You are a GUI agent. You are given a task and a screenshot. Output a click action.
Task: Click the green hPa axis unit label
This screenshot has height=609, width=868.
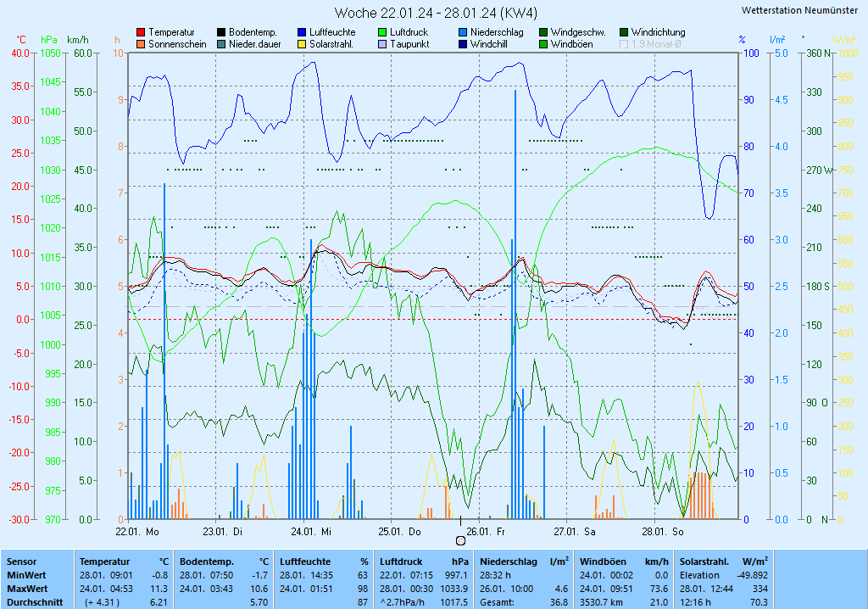point(49,40)
